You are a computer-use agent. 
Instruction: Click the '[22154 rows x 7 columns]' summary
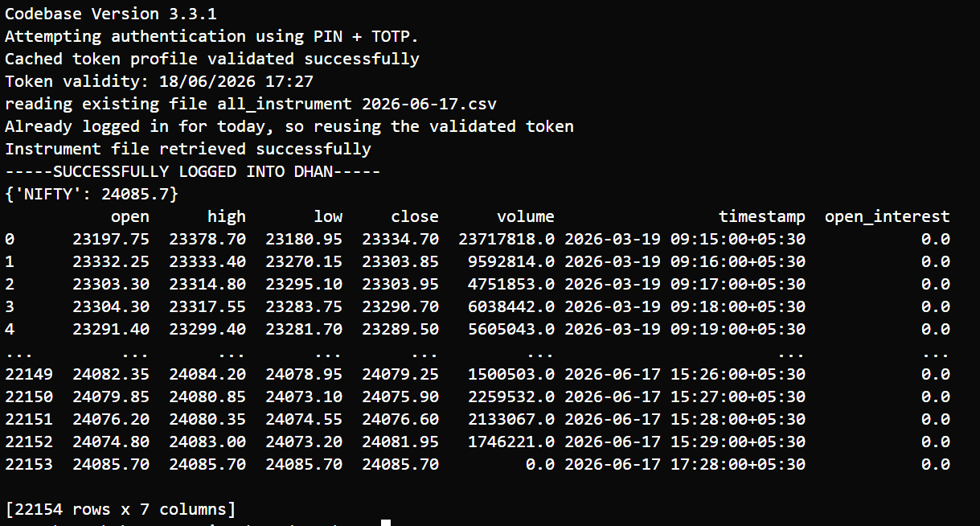point(121,509)
